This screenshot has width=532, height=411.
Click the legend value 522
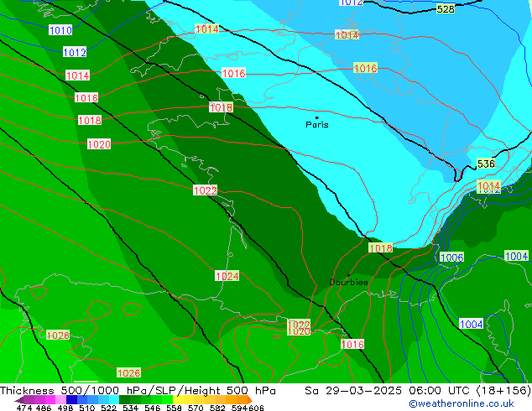coord(108,408)
